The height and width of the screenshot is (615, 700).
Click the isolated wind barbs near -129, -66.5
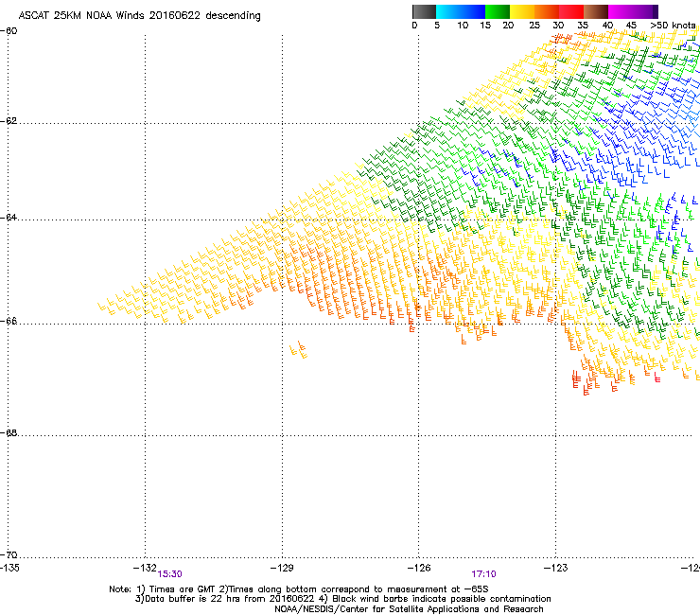[298, 350]
